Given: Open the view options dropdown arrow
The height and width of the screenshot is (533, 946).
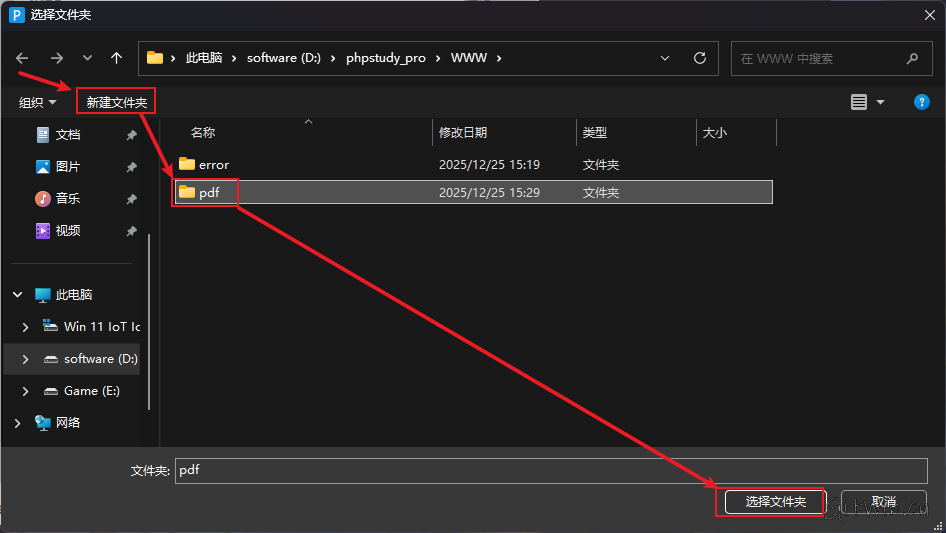Looking at the screenshot, I should (880, 102).
